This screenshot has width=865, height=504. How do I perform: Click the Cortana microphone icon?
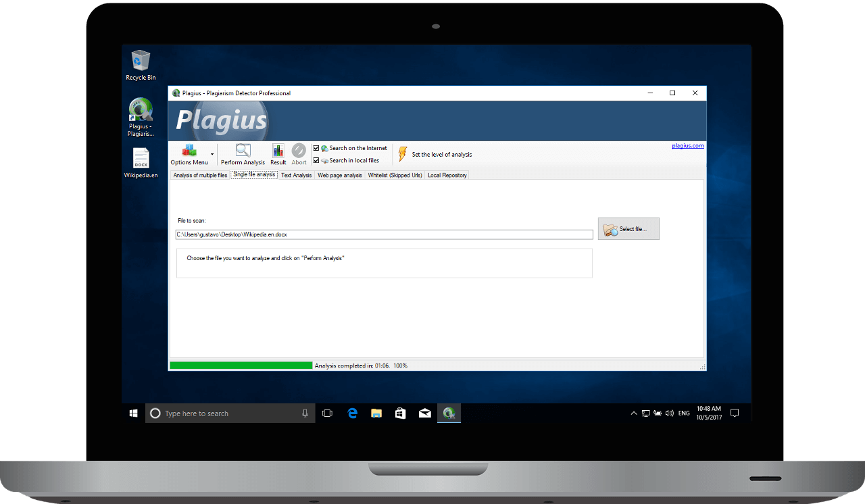pos(305,413)
